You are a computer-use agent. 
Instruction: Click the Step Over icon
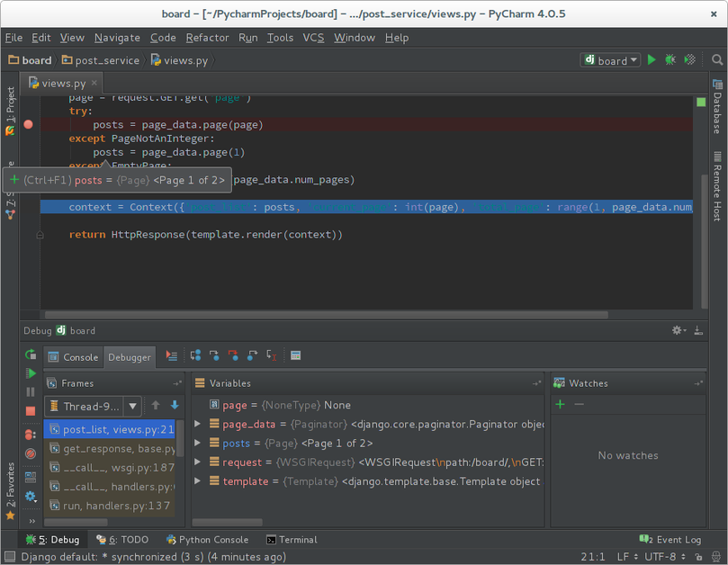pos(195,355)
